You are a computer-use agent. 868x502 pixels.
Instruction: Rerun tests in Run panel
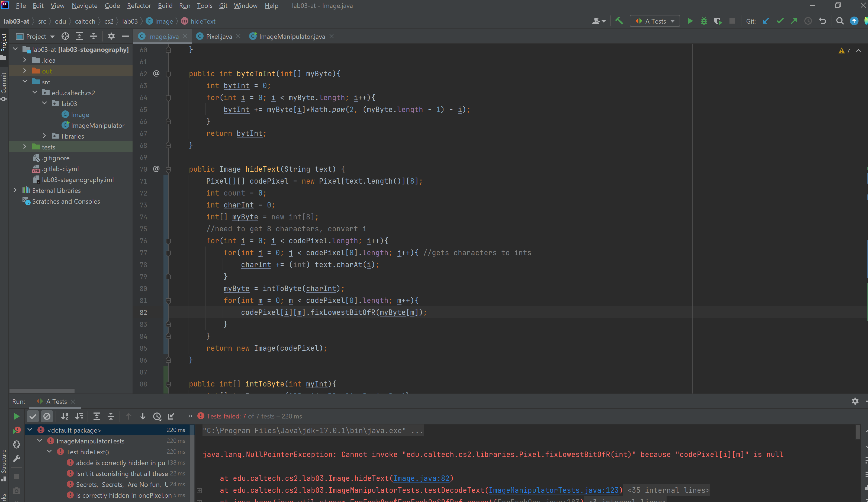16,416
